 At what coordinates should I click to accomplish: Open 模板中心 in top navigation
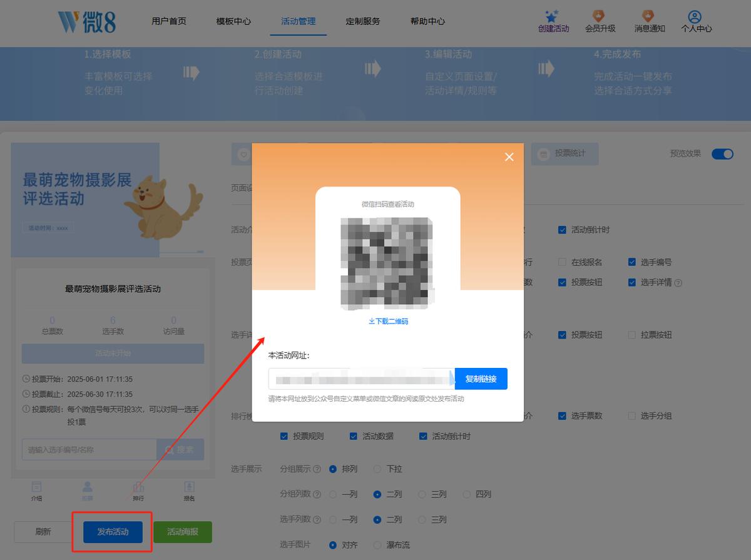click(233, 21)
